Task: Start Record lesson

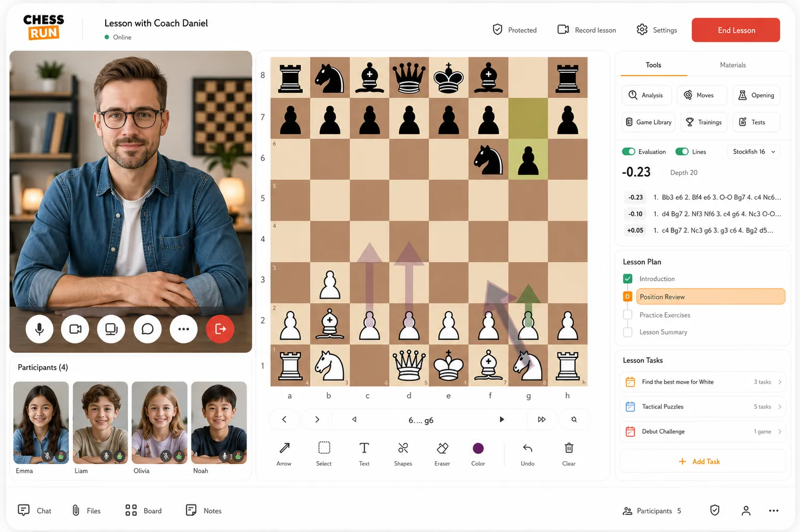Action: click(587, 30)
